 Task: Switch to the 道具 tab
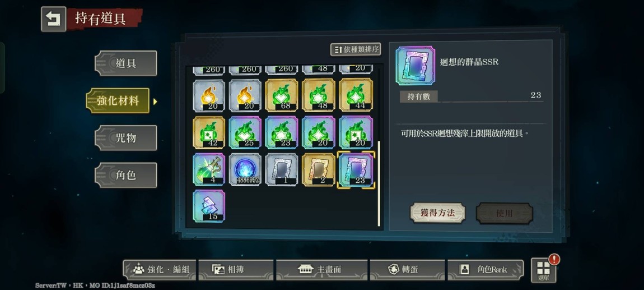(125, 63)
